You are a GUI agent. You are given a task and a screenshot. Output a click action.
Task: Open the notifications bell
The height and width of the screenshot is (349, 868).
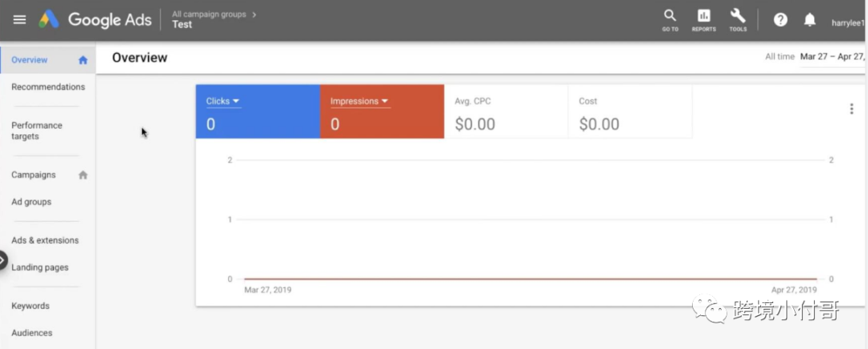[x=809, y=20]
